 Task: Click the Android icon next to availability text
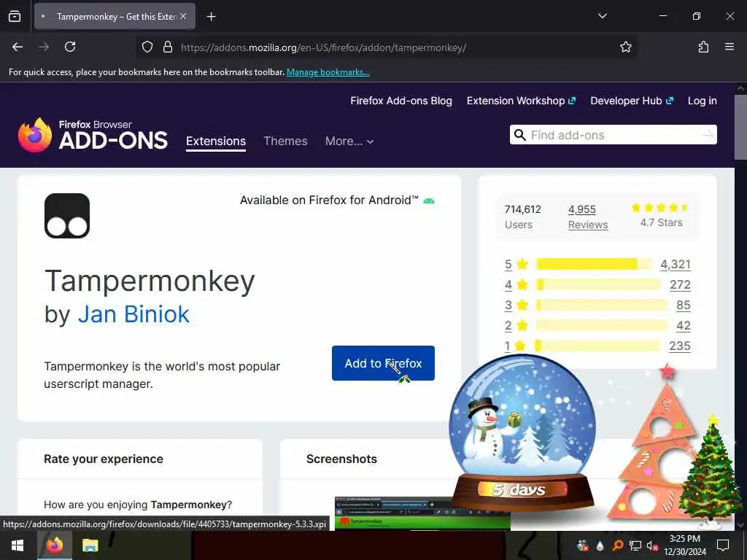pos(429,201)
